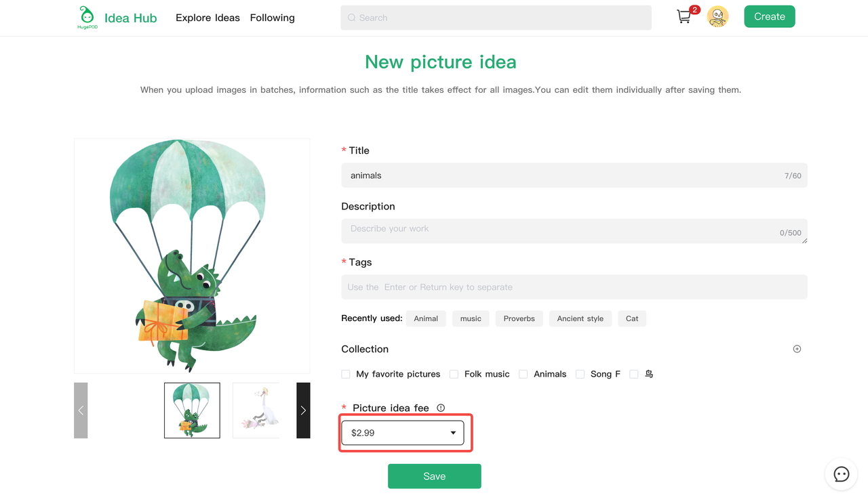
Task: Check the Folk music collection
Action: [454, 374]
